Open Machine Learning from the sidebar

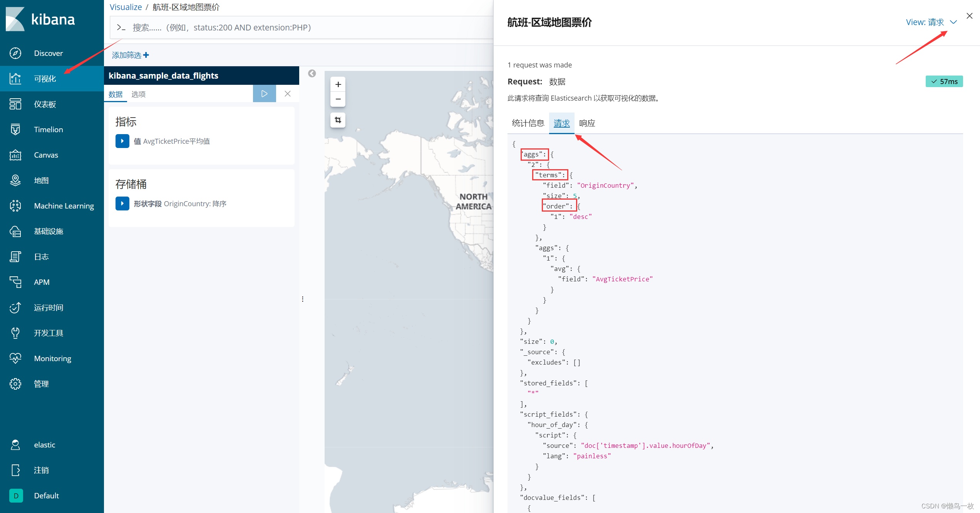pos(64,206)
